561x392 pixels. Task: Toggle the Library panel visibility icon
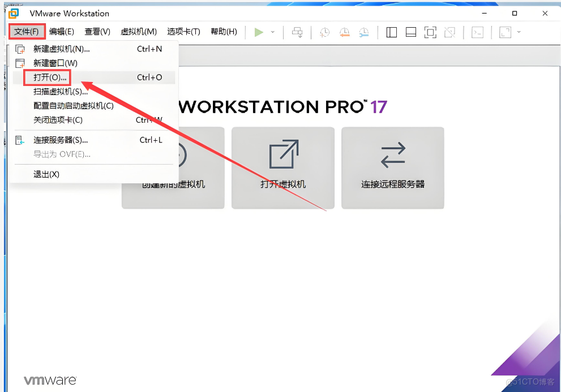391,32
